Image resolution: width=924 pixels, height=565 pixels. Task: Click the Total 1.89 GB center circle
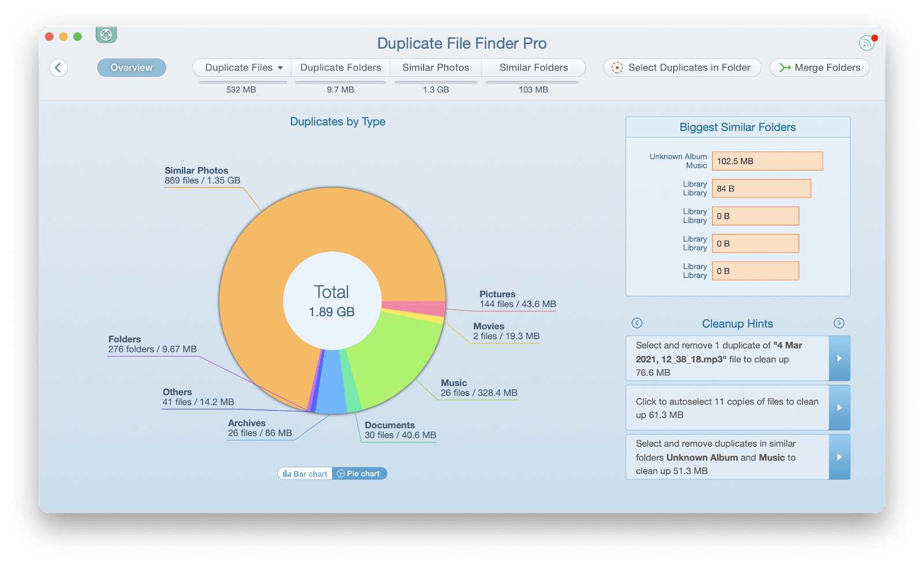332,301
